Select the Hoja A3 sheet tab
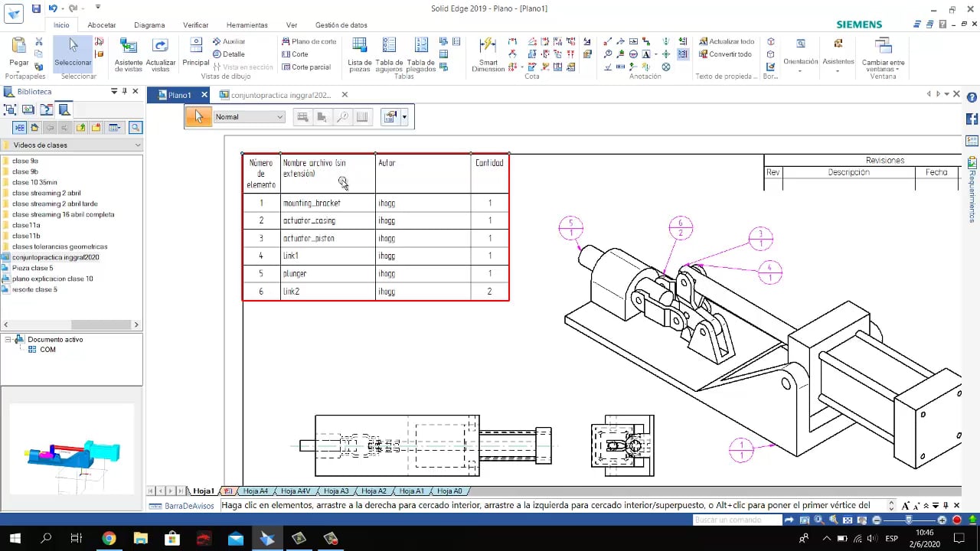The height and width of the screenshot is (551, 980). pos(336,491)
